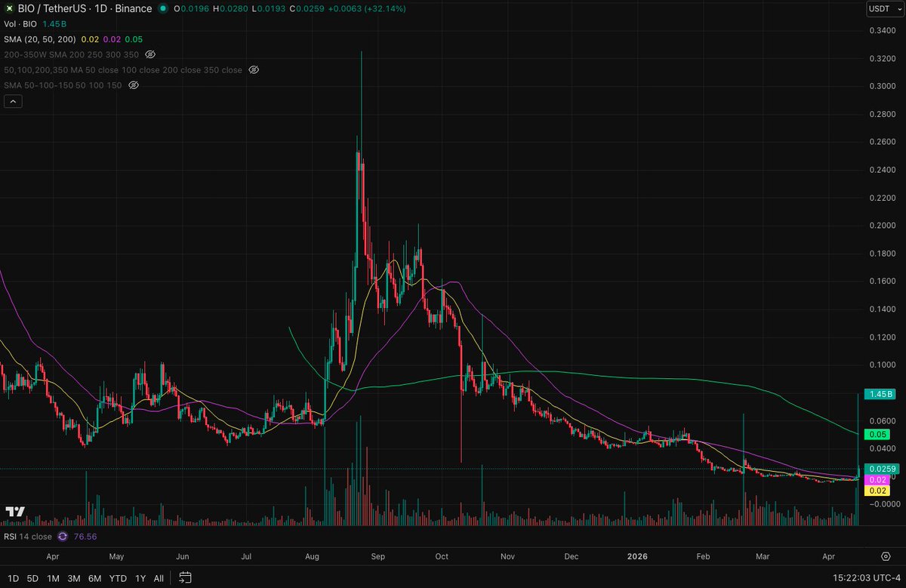Click the purple circular RSI icon
This screenshot has height=588, width=906.
63,537
